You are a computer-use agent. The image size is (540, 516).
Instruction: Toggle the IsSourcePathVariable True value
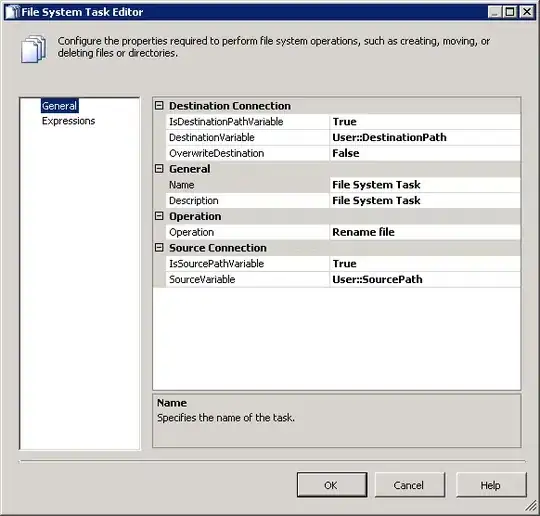(x=425, y=264)
